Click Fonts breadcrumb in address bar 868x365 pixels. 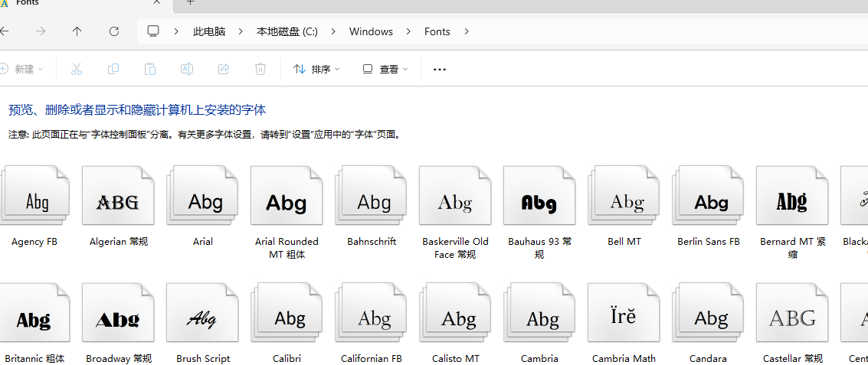437,31
